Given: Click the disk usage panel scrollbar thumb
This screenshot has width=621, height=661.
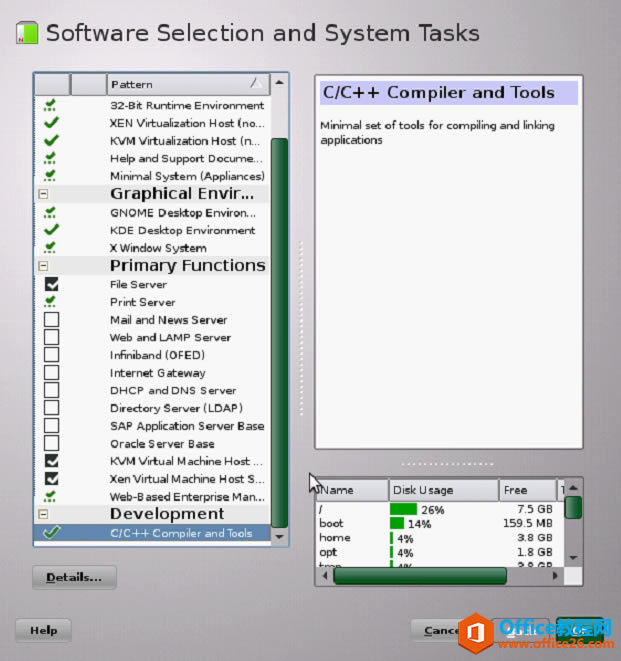Looking at the screenshot, I should tap(573, 508).
